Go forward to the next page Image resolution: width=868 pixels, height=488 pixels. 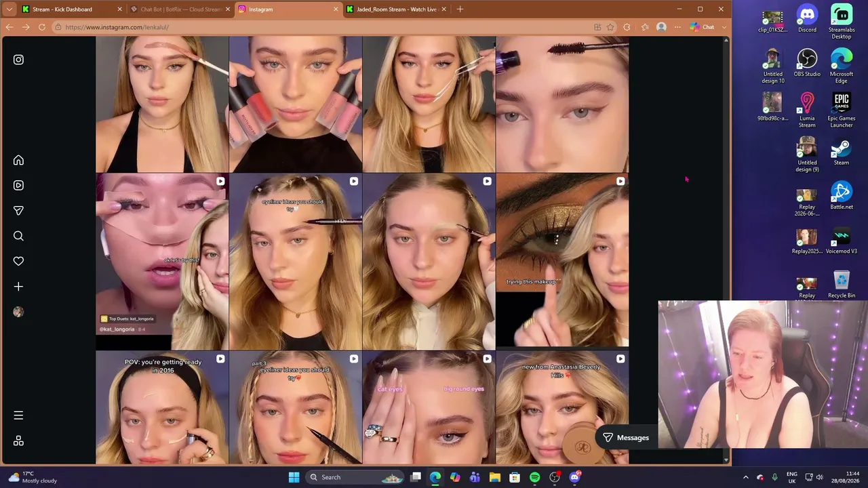click(x=26, y=27)
